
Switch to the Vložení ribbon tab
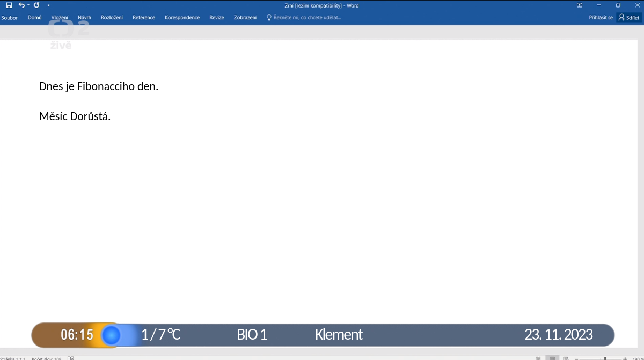coord(60,18)
